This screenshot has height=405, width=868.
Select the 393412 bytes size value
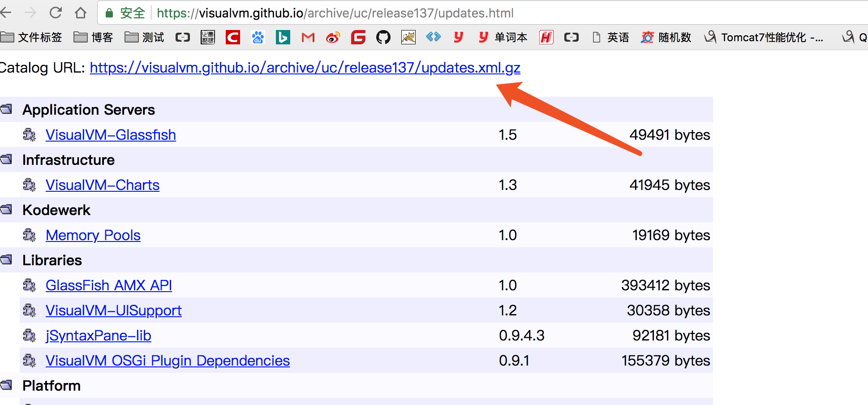(666, 285)
